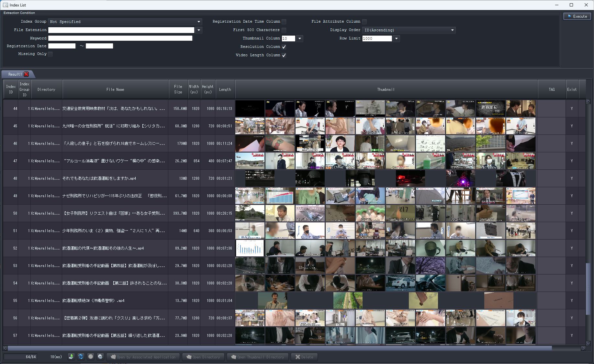The width and height of the screenshot is (594, 364).
Task: Toggle the Missing Only checkbox
Action: (x=50, y=54)
